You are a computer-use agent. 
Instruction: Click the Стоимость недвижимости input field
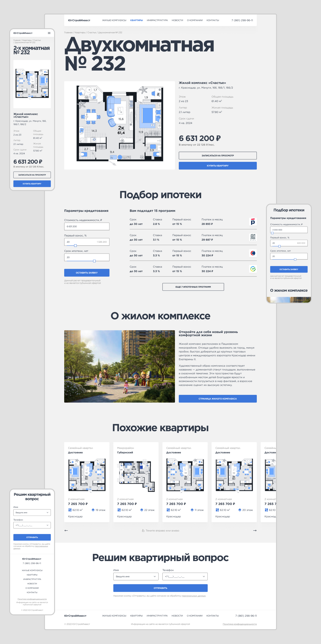click(x=87, y=227)
